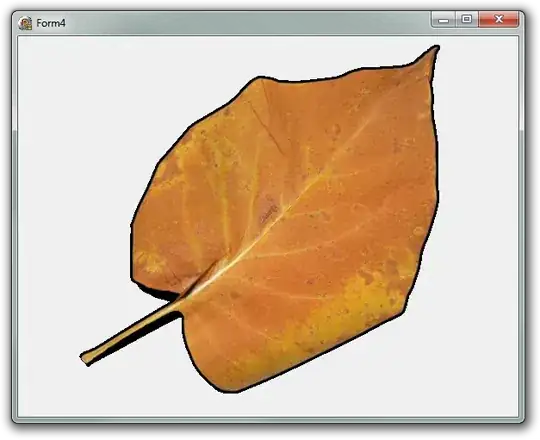Viewport: 540px width, 440px height.
Task: Click the pinkish spot near the leaf center
Action: coord(267,208)
